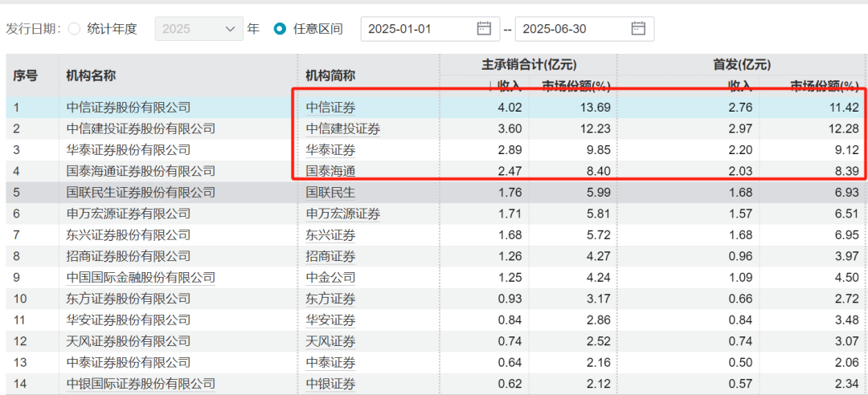Select 中泰证券股份有限公司 full name

pyautogui.click(x=128, y=363)
